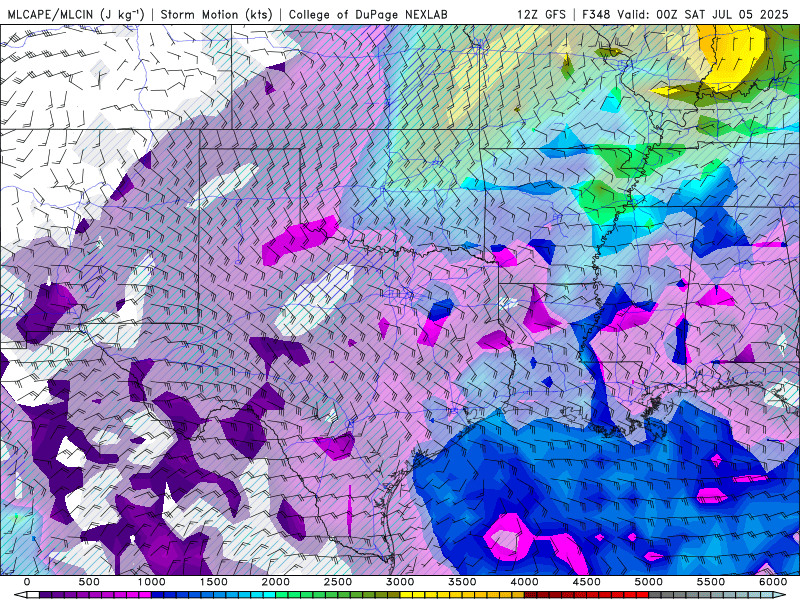Image resolution: width=800 pixels, height=600 pixels.
Task: Select the 1000 label on the color scale
Action: tap(152, 582)
